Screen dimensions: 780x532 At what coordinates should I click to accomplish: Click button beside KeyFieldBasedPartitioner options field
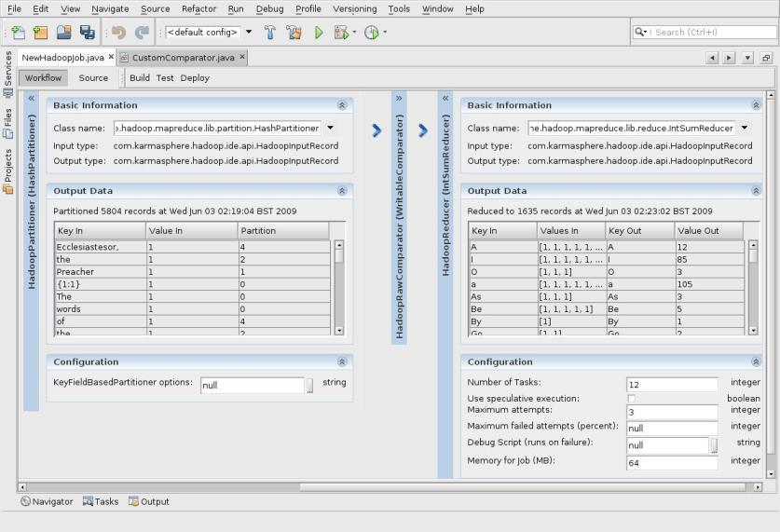click(x=309, y=386)
